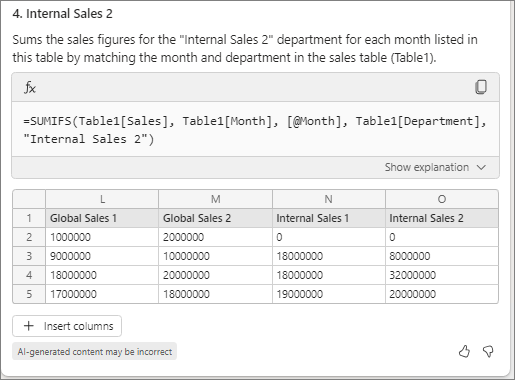Viewport: 515px width, 380px height.
Task: Click the fx formula icon
Action: coord(30,88)
